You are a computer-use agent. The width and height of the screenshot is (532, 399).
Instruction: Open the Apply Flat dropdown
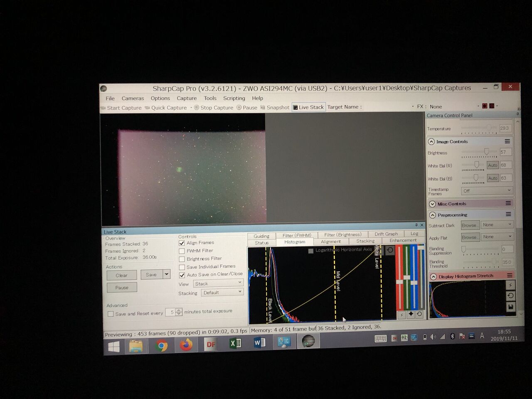(497, 236)
